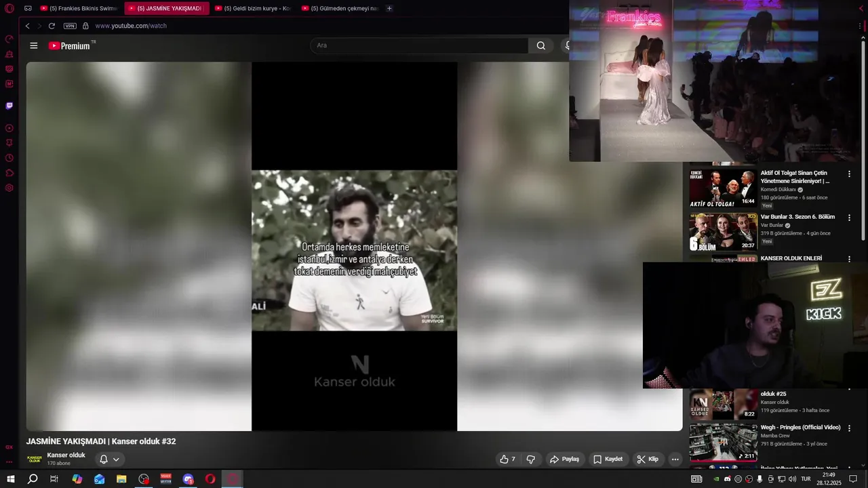Image resolution: width=868 pixels, height=488 pixels.
Task: Open the Windows Start button
Action: (x=10, y=479)
